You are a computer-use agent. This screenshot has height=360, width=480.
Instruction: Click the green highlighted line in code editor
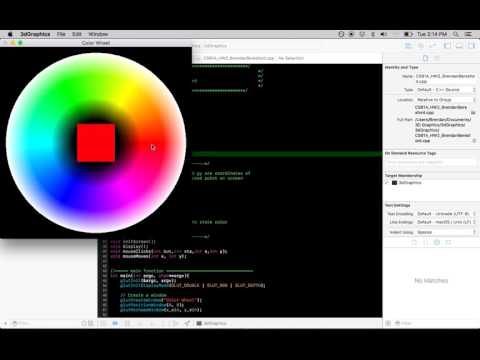coord(287,154)
